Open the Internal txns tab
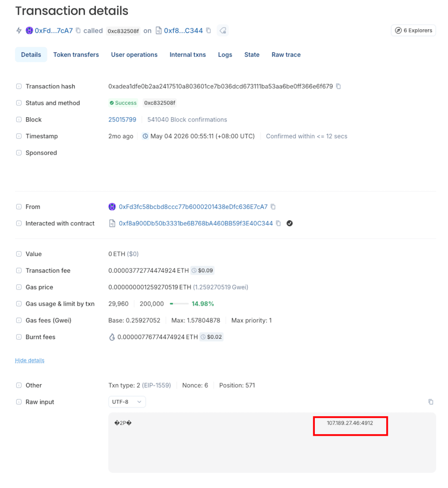The image size is (448, 488). (188, 54)
